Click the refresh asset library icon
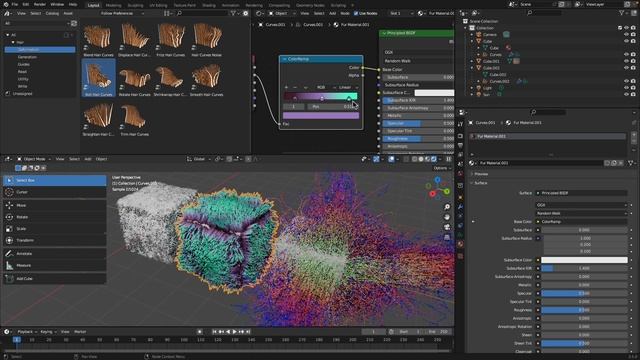The height and width of the screenshot is (360, 640). point(74,23)
